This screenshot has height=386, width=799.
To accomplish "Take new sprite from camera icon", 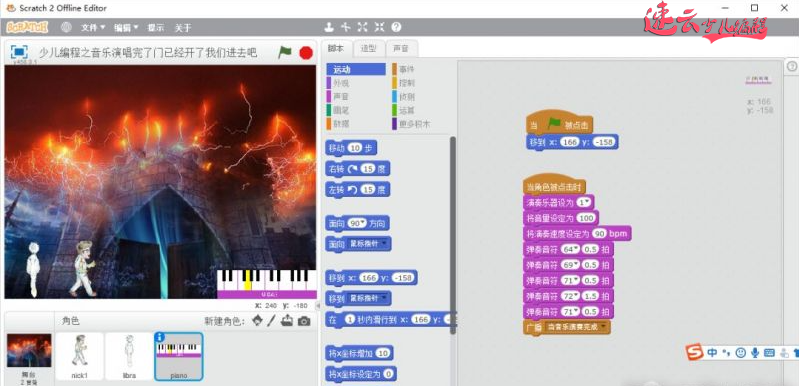I will 304,321.
